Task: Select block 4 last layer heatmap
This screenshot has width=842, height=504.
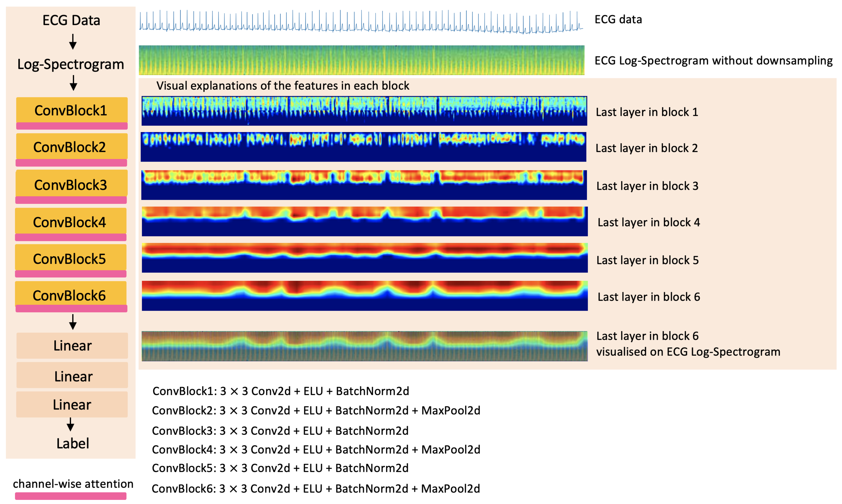Action: pos(364,221)
